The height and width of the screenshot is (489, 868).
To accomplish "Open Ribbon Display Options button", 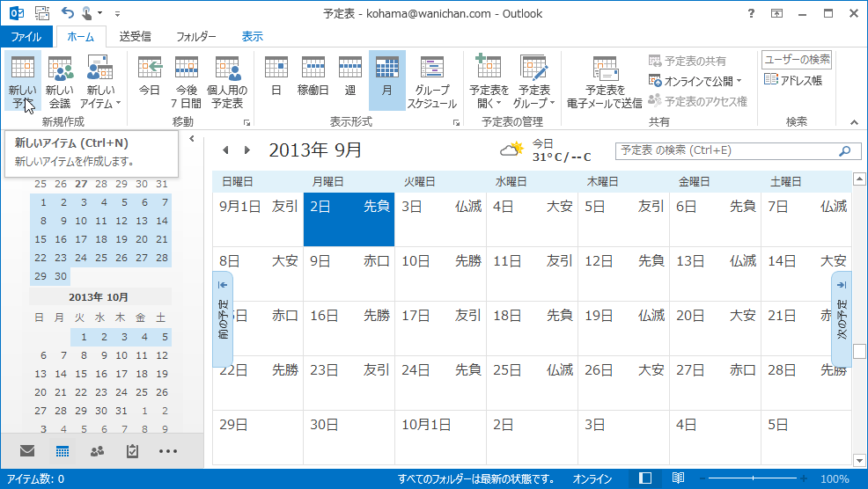I will pos(776,13).
